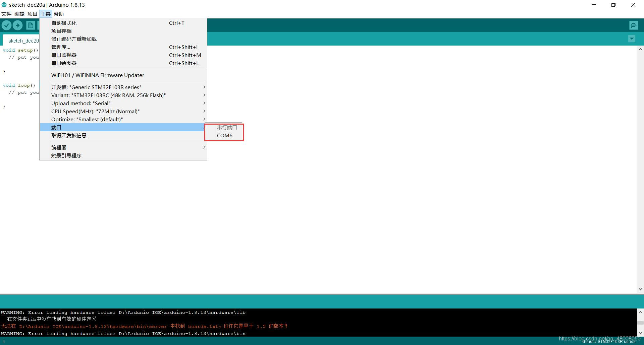Click console line ending with hardware\lib

123,313
